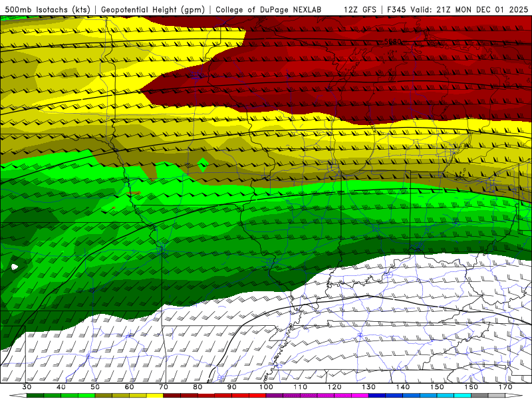Click the '30' legend value
This screenshot has height=399, width=532.
27,387
